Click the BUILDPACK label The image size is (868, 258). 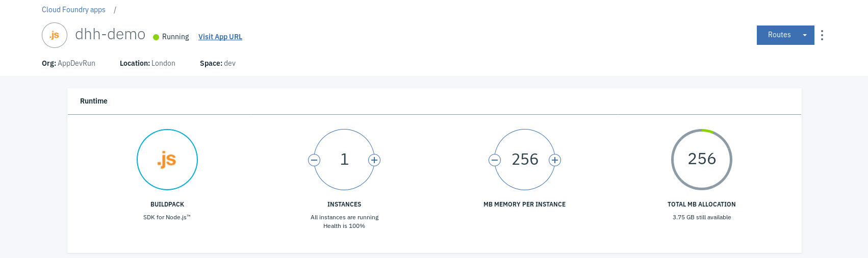167,204
